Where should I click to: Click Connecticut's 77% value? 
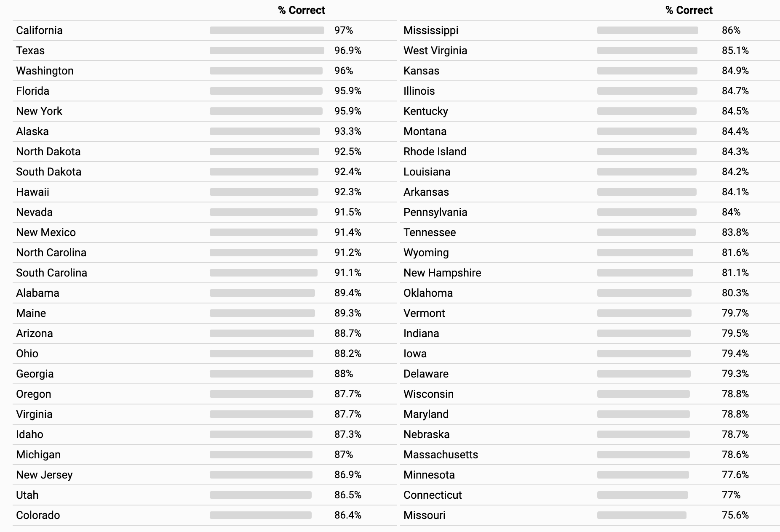point(731,495)
